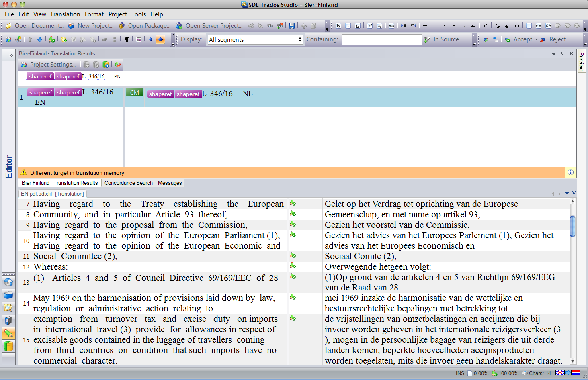Click the info icon on the warning bar
Image resolution: width=588 pixels, height=380 pixels.
tap(570, 172)
